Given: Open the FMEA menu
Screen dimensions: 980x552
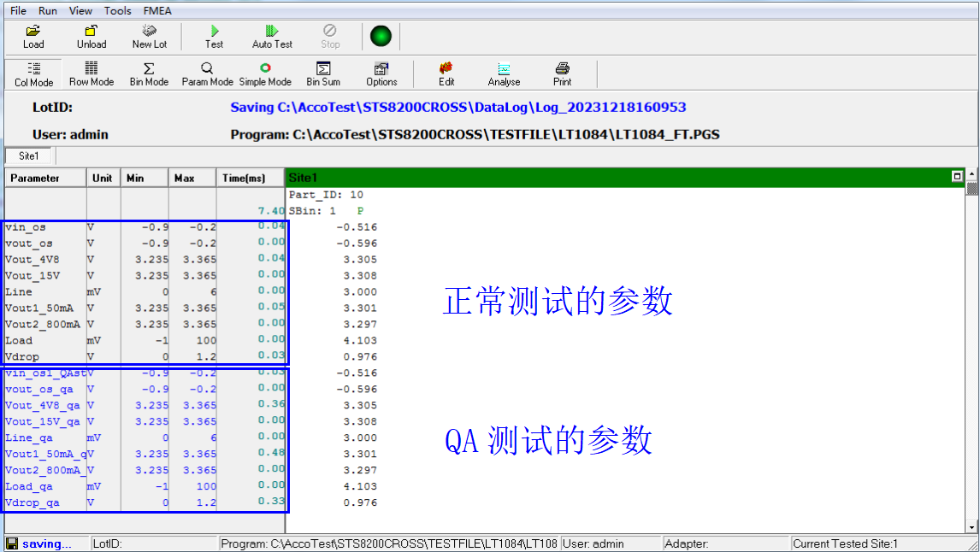Looking at the screenshot, I should 159,11.
